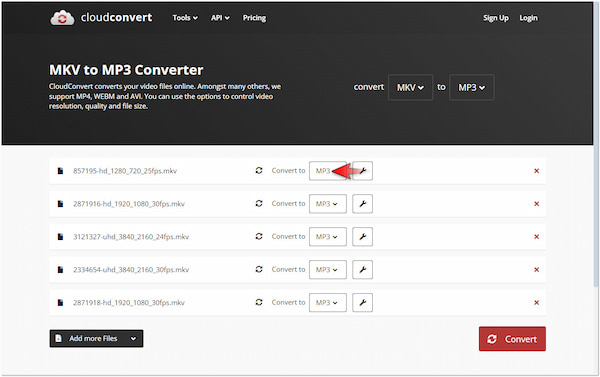Viewport: 600px width, 377px height.
Task: Click the cloudconvert cloud logo icon
Action: tap(62, 18)
